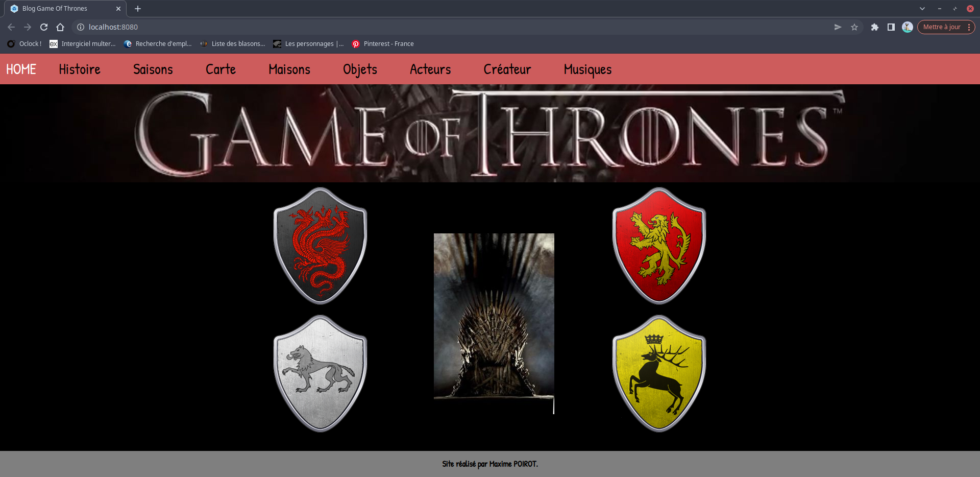Click the Iron Throne image
Image resolution: width=980 pixels, height=477 pixels.
pyautogui.click(x=494, y=322)
